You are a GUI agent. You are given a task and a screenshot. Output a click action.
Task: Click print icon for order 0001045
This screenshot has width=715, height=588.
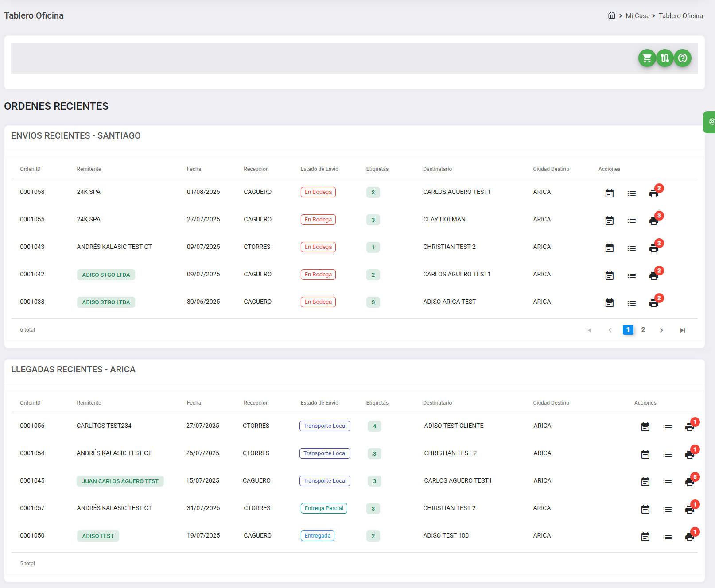689,482
